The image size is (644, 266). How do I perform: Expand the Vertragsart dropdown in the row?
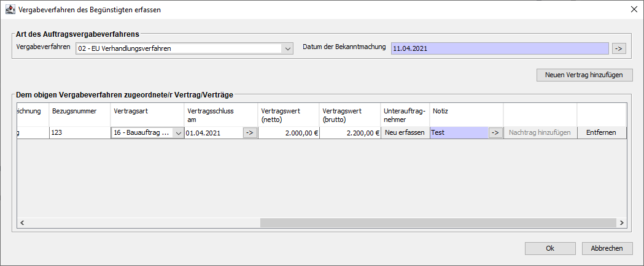[178, 133]
